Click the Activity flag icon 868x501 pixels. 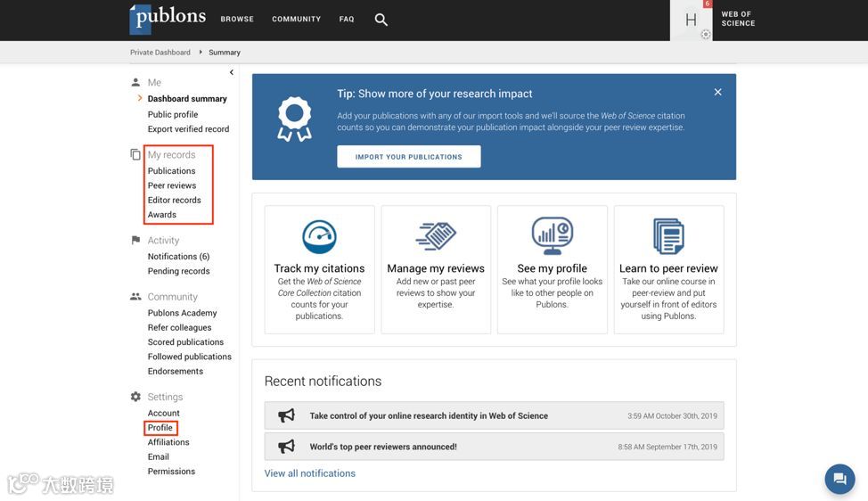135,240
